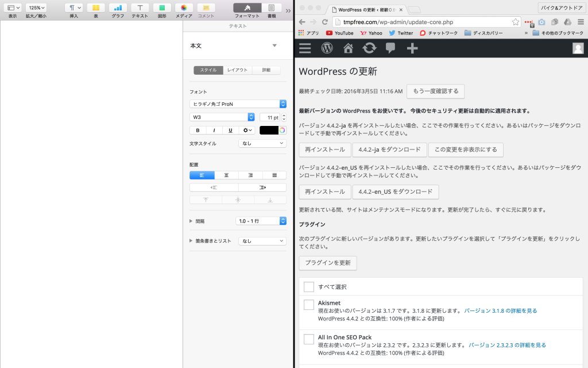Click the 11 pt font size field
Image resolution: width=588 pixels, height=368 pixels.
(270, 117)
